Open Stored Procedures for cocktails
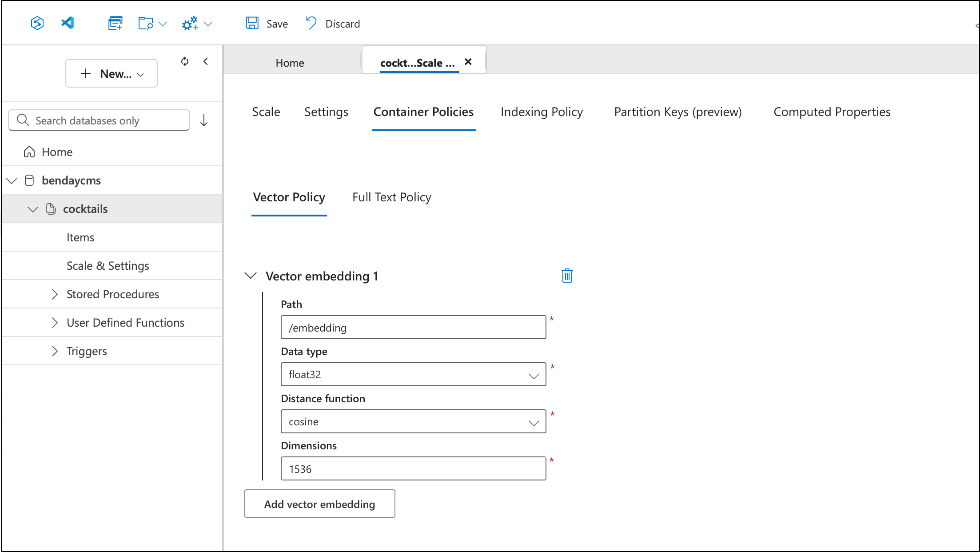 coord(112,294)
